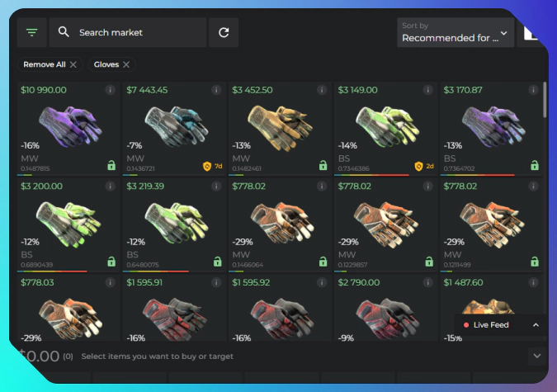
Task: Click the green lock on $10 990.00 item
Action: click(111, 165)
